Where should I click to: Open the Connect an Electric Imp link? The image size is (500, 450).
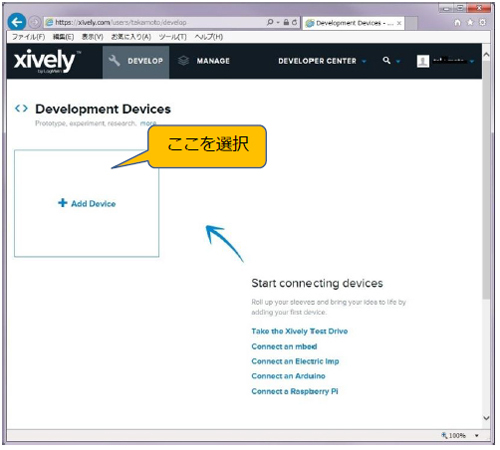tap(295, 361)
